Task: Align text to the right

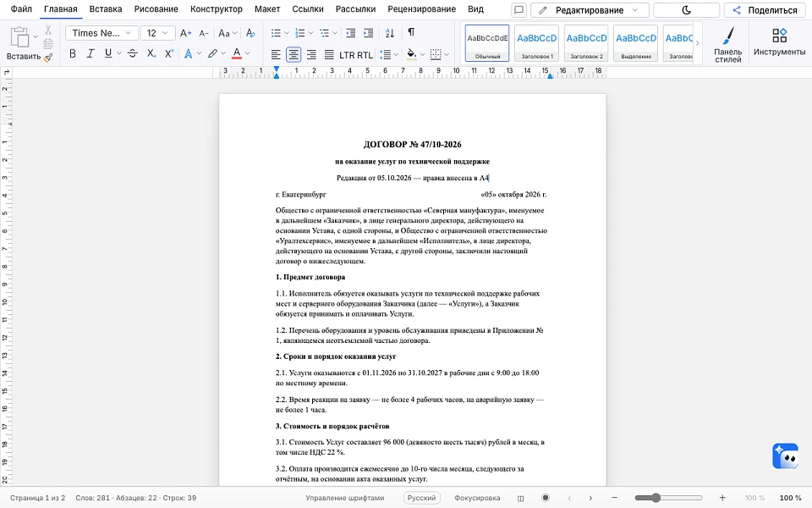Action: pos(311,54)
